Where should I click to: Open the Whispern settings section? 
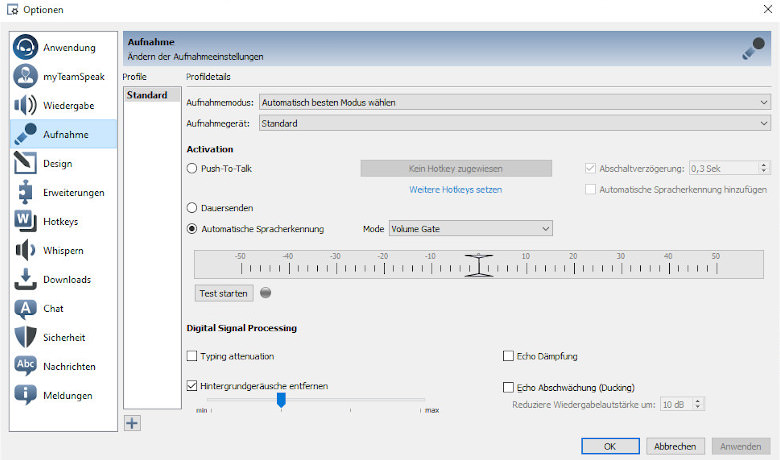click(64, 250)
